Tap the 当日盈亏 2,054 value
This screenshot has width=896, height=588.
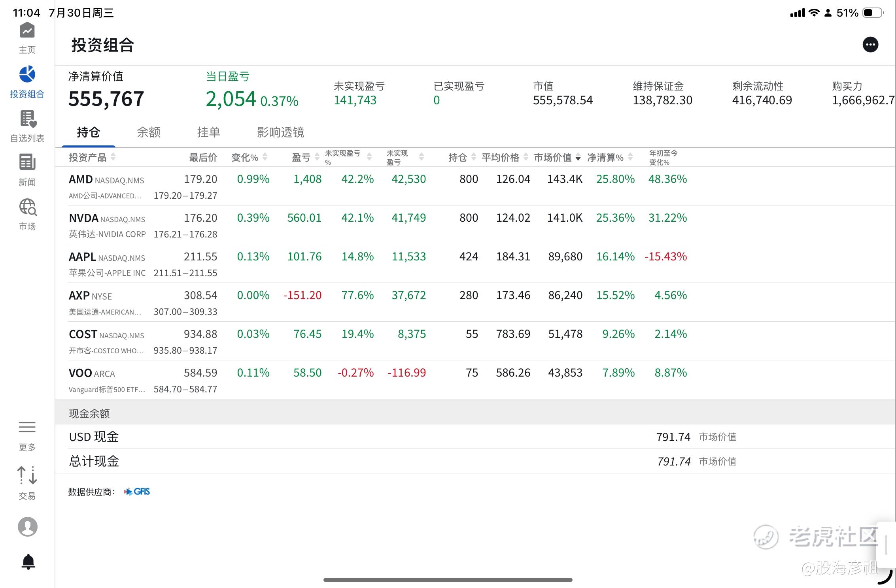(x=231, y=99)
